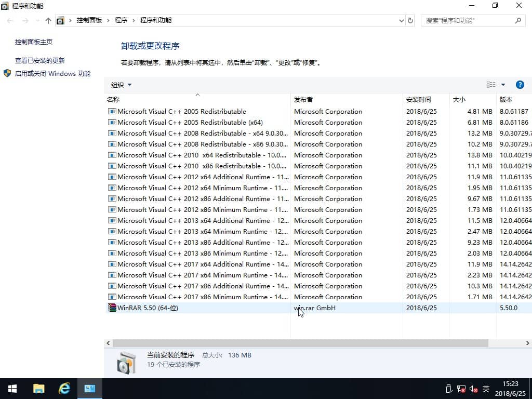Viewport: 532px width, 399px height.
Task: Open the view options dropdown arrow
Action: pyautogui.click(x=503, y=85)
